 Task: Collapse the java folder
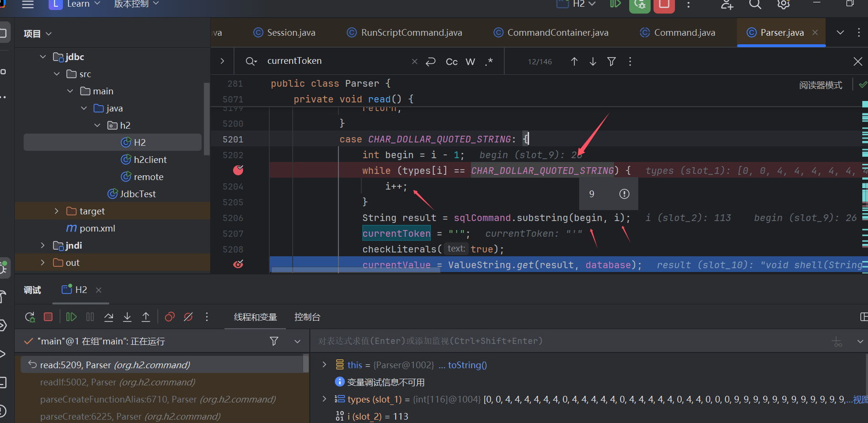pyautogui.click(x=84, y=108)
